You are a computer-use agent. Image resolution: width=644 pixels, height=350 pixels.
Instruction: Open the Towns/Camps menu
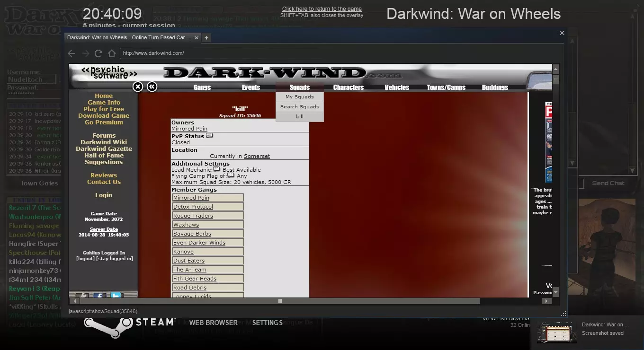pos(446,87)
